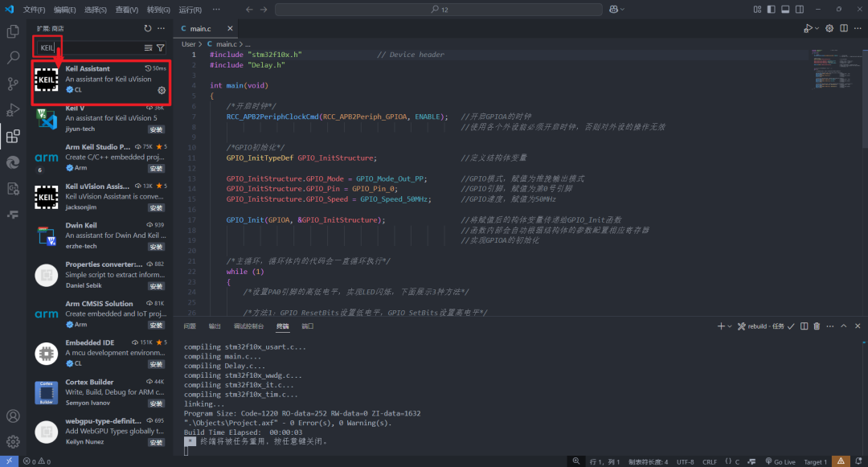Refresh the extensions marketplace list

148,28
